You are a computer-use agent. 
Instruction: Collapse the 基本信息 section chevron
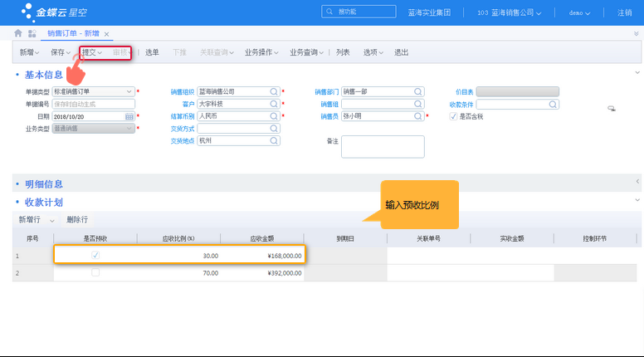[x=637, y=72]
